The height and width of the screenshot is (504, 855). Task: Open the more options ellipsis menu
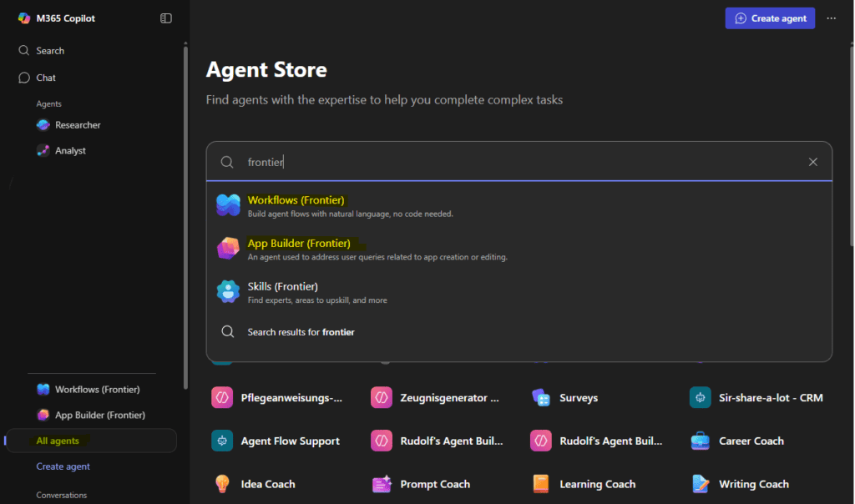coord(831,18)
